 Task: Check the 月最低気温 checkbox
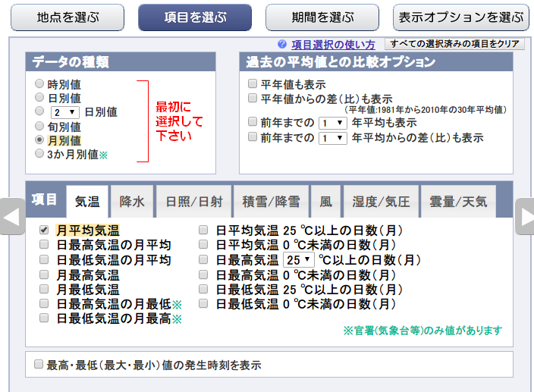pyautogui.click(x=44, y=289)
